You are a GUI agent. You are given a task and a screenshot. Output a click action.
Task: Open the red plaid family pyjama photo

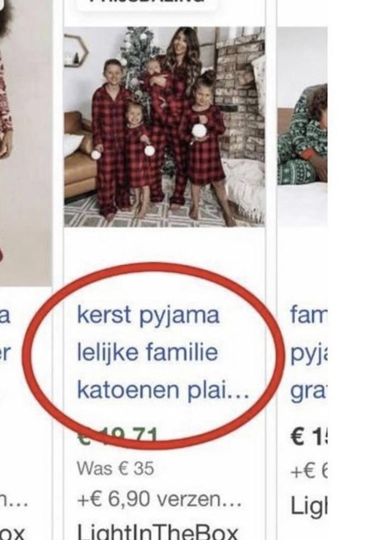pos(164,127)
